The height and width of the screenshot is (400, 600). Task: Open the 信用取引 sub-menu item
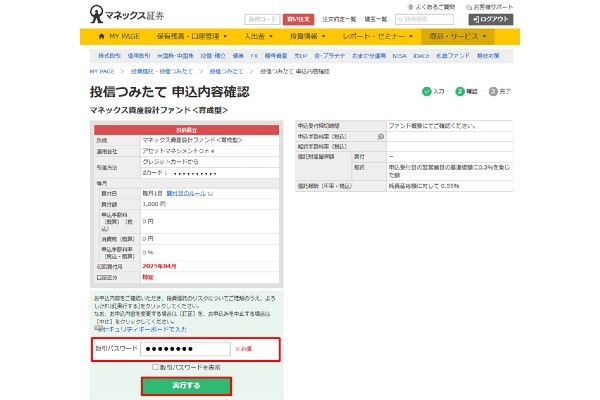(139, 56)
